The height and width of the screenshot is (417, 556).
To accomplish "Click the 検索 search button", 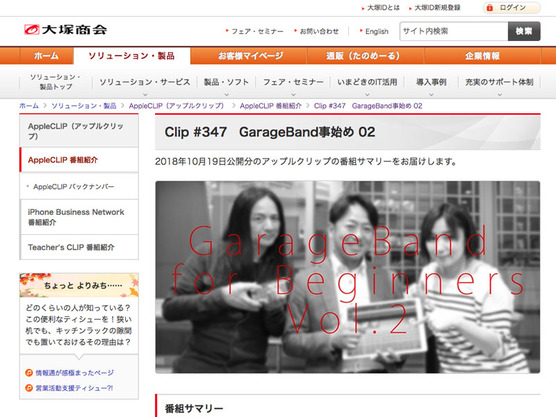I will 524,31.
